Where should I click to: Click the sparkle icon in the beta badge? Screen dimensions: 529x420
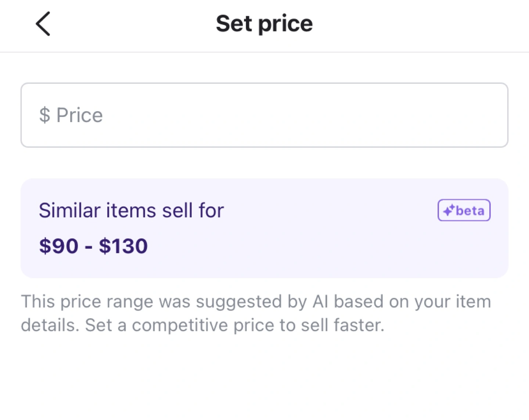tap(449, 211)
